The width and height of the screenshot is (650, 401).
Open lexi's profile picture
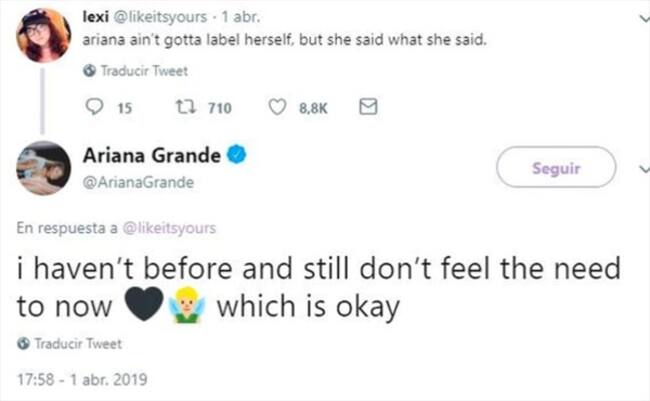point(43,36)
